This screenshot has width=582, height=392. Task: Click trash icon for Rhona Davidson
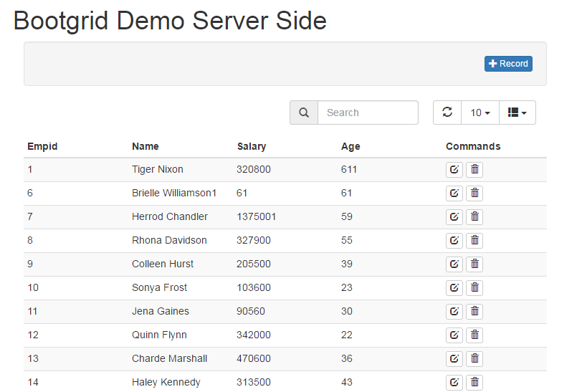point(474,241)
